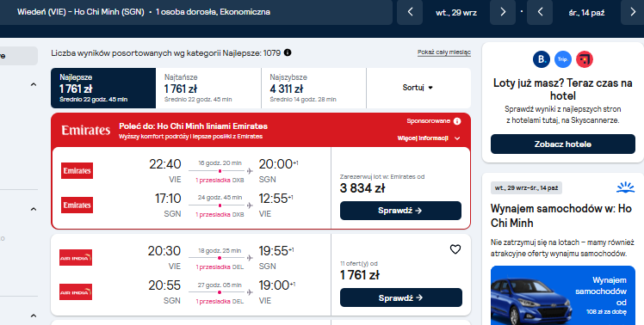
Task: Open the Sortuj dropdown
Action: [x=418, y=88]
